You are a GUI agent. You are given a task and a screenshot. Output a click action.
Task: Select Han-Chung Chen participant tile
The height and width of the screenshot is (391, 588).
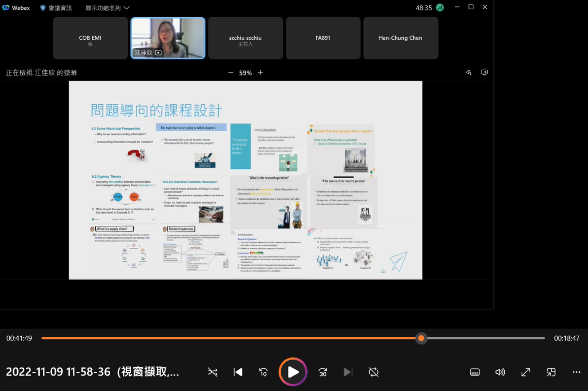coord(400,38)
